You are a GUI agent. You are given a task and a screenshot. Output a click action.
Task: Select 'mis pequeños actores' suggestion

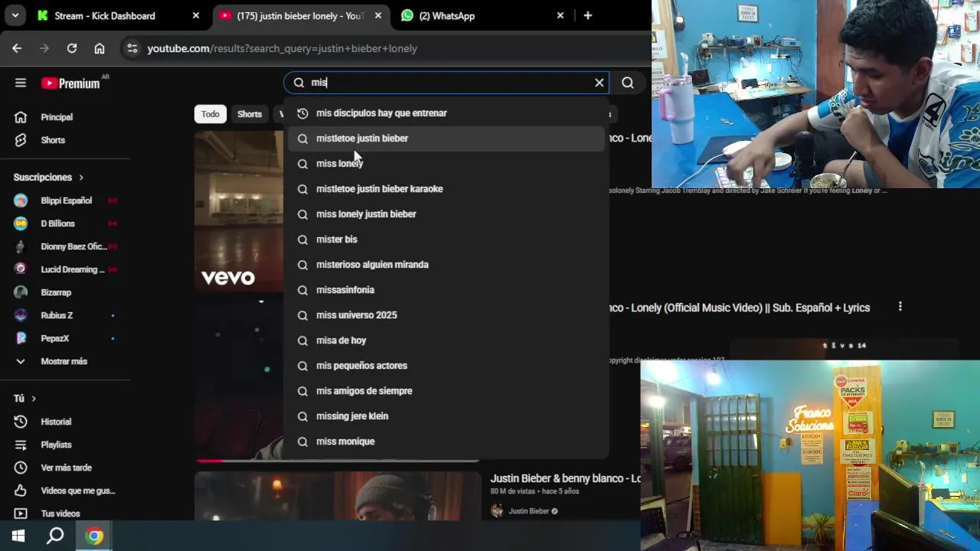tap(446, 366)
